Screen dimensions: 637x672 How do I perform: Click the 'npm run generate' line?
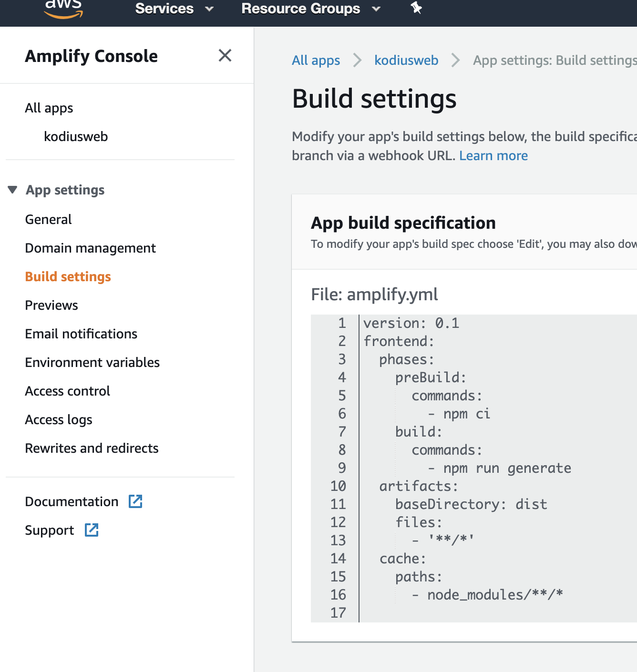click(499, 468)
